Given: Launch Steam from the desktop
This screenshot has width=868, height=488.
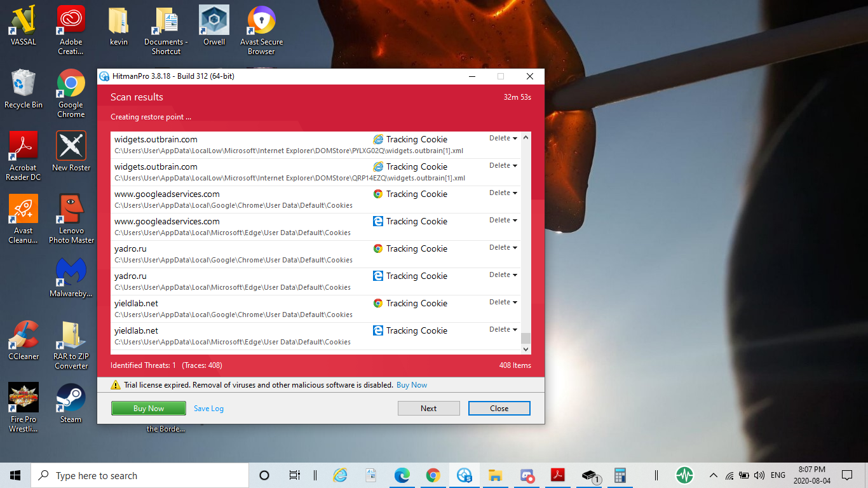Looking at the screenshot, I should (71, 403).
